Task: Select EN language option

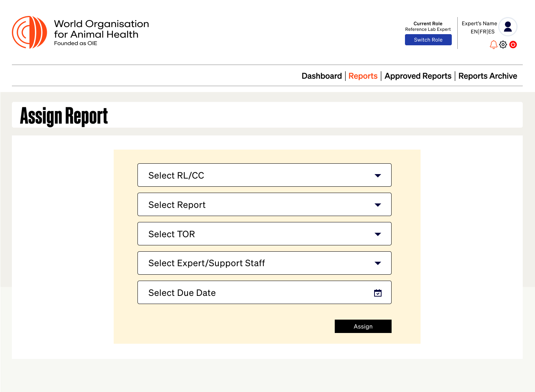Action: tap(474, 32)
